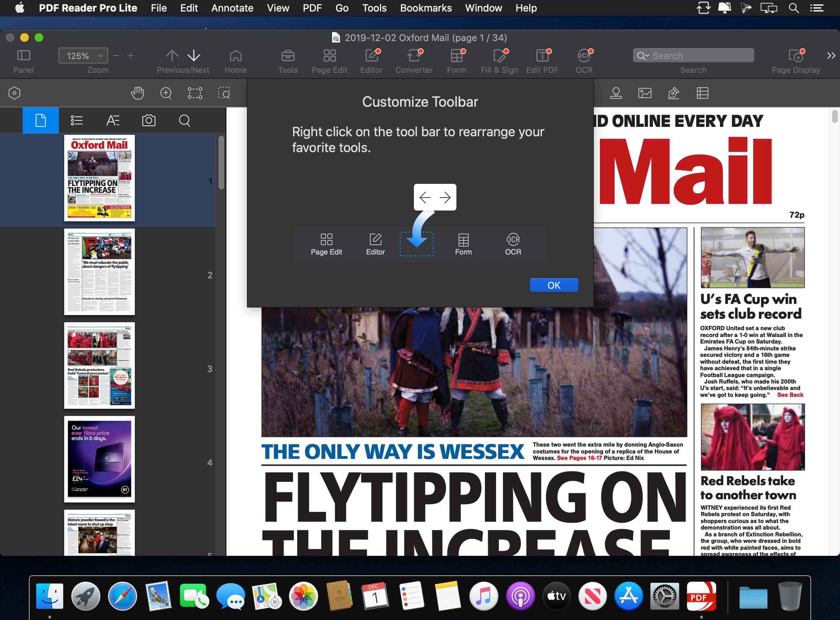Confirm the Customize Toolbar dialog with OK
Image resolution: width=840 pixels, height=620 pixels.
[554, 285]
